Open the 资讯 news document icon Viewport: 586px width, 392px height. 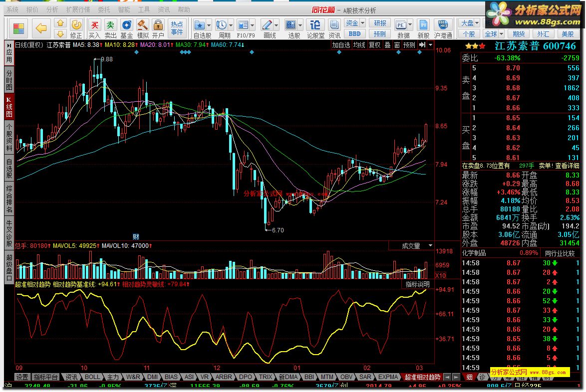point(334,25)
